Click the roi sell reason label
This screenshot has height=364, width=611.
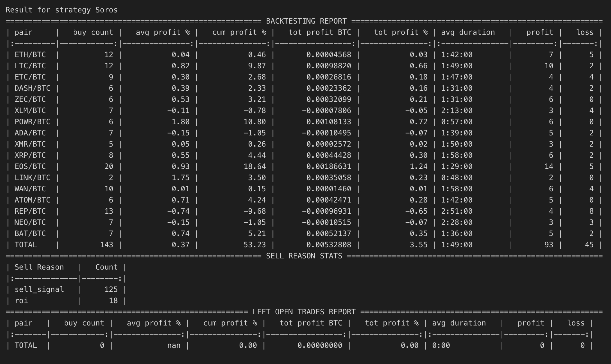[21, 301]
